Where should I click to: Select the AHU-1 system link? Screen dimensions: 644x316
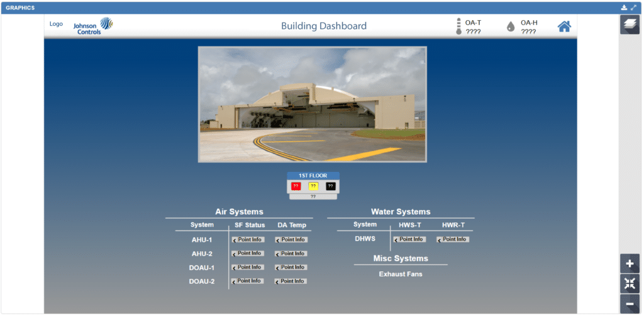tap(202, 240)
